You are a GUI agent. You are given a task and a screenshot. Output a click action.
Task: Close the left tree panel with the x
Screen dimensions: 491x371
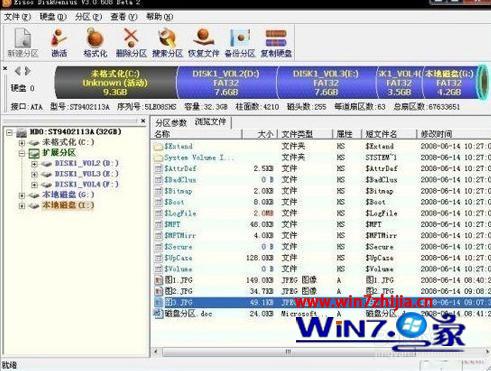pyautogui.click(x=143, y=121)
